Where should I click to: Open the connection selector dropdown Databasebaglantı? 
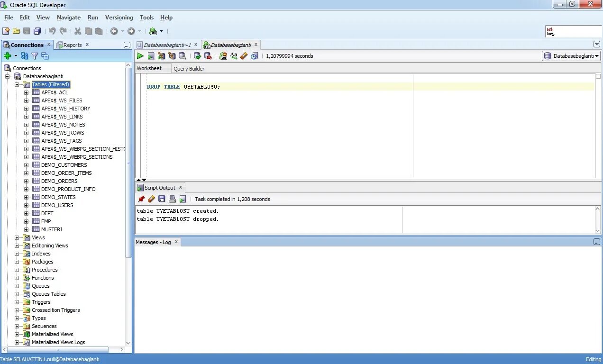pyautogui.click(x=571, y=56)
